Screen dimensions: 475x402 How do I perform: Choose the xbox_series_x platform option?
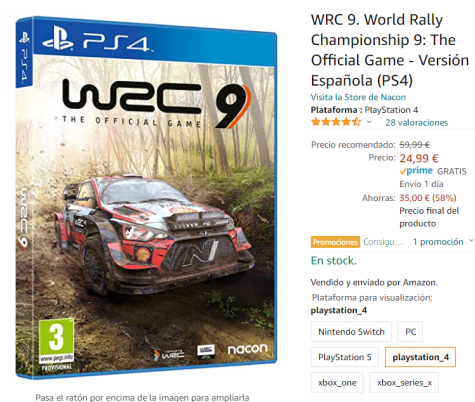coord(404,382)
